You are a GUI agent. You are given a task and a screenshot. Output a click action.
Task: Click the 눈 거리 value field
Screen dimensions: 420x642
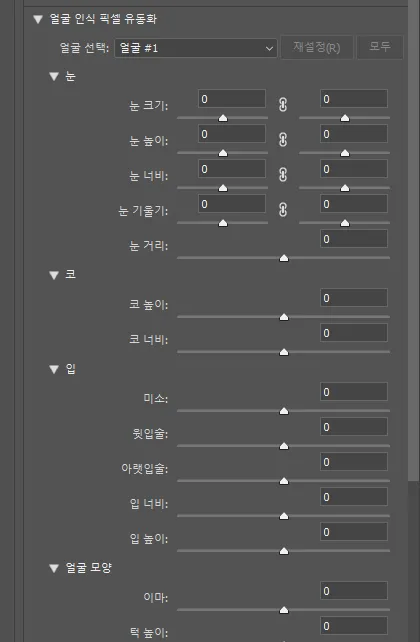coord(354,239)
